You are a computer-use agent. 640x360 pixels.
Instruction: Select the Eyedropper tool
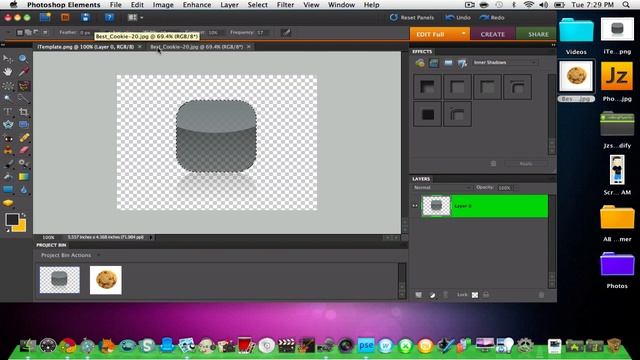coord(24,72)
